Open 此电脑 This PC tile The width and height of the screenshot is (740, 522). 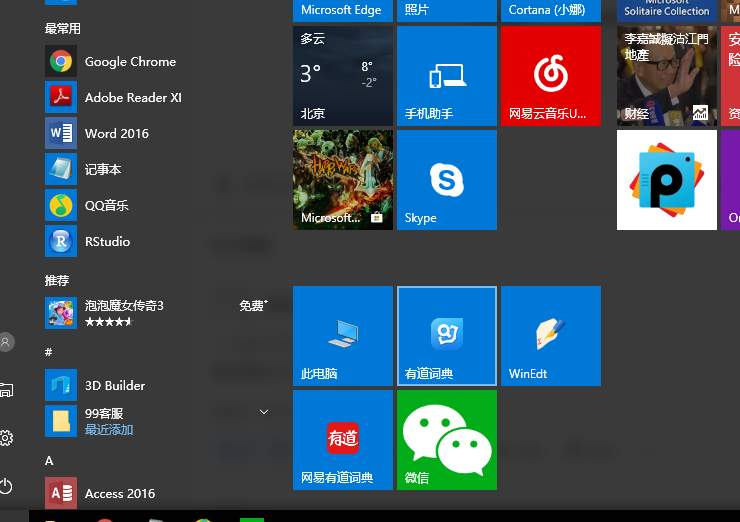(x=343, y=336)
